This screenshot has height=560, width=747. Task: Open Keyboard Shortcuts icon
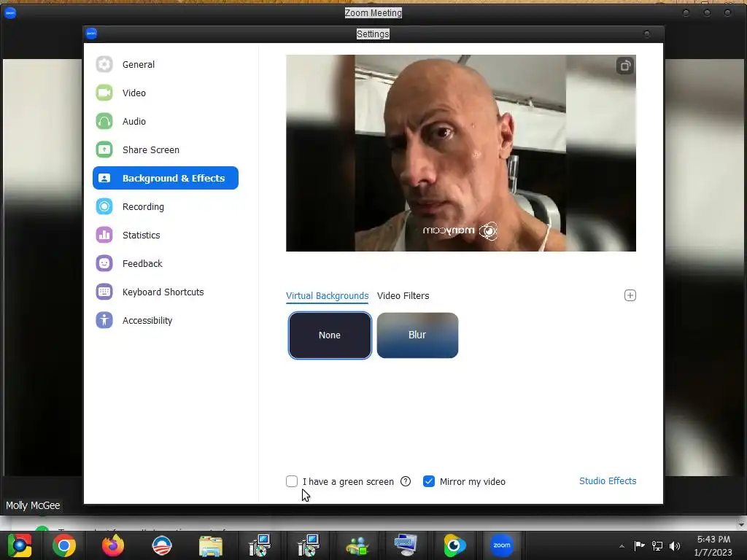104,292
